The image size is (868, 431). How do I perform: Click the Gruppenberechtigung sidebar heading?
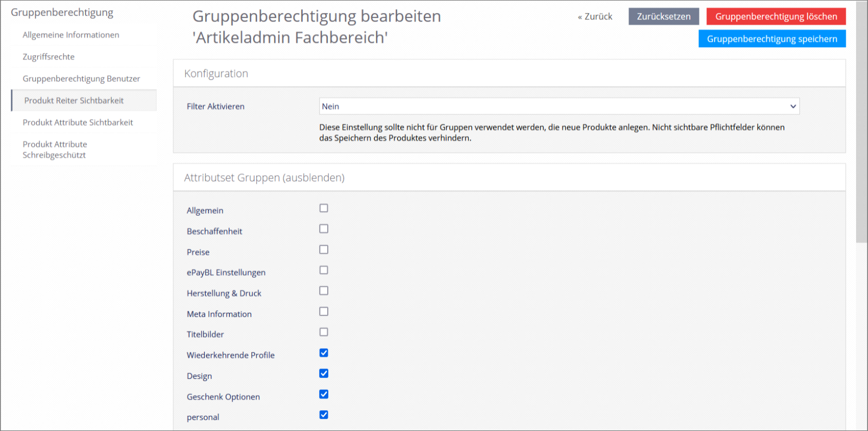(x=62, y=12)
